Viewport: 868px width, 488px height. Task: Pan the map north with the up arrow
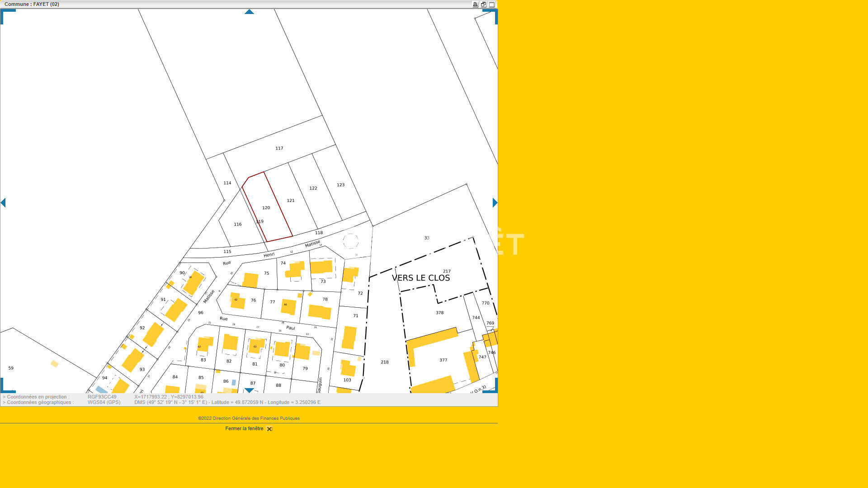pyautogui.click(x=249, y=12)
